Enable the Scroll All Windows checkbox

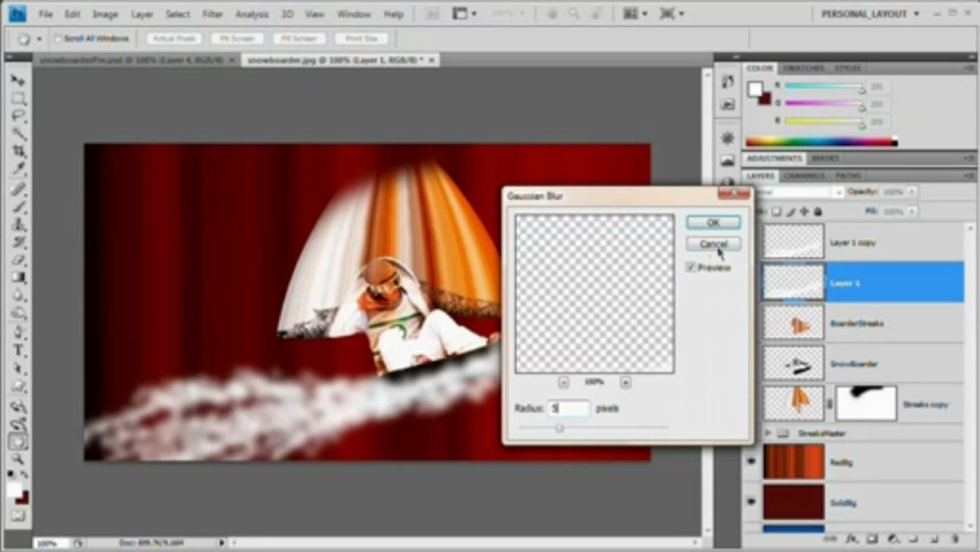click(x=58, y=38)
